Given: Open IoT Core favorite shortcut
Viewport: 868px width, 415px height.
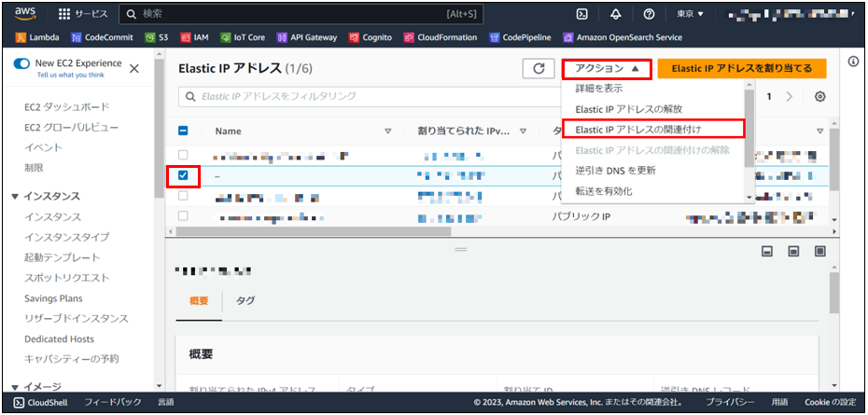Looking at the screenshot, I should point(243,37).
